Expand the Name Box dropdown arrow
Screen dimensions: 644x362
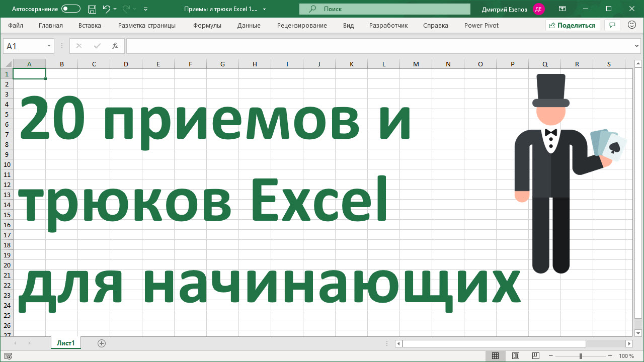pyautogui.click(x=49, y=46)
